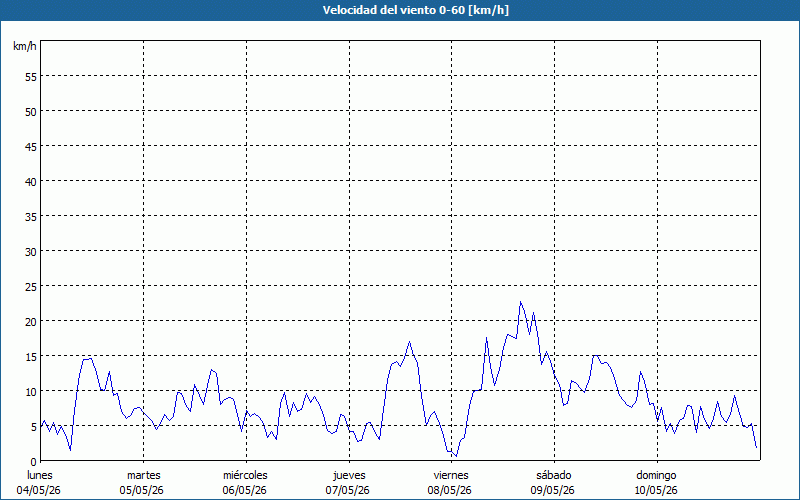Viewport: 800px width, 500px height.
Task: Click the '08/05/26' date label
Action: pyautogui.click(x=449, y=490)
